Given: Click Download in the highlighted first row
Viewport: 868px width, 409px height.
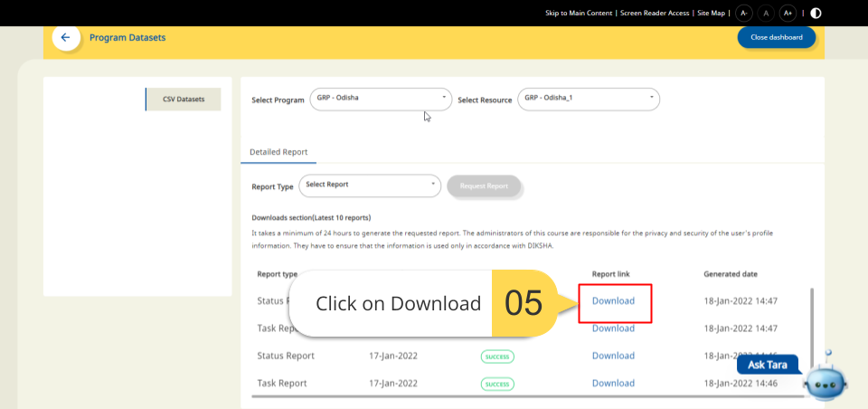Looking at the screenshot, I should pyautogui.click(x=613, y=301).
